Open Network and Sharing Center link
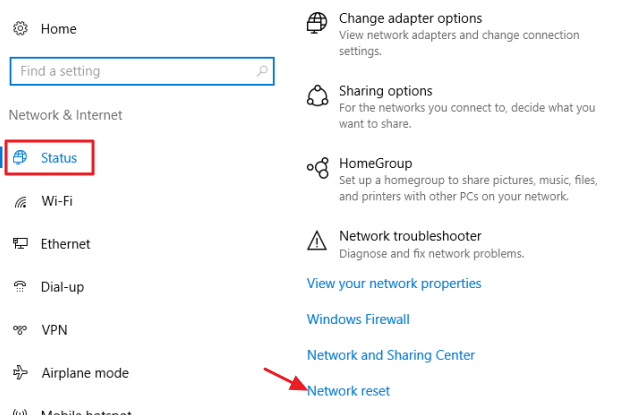 (391, 355)
